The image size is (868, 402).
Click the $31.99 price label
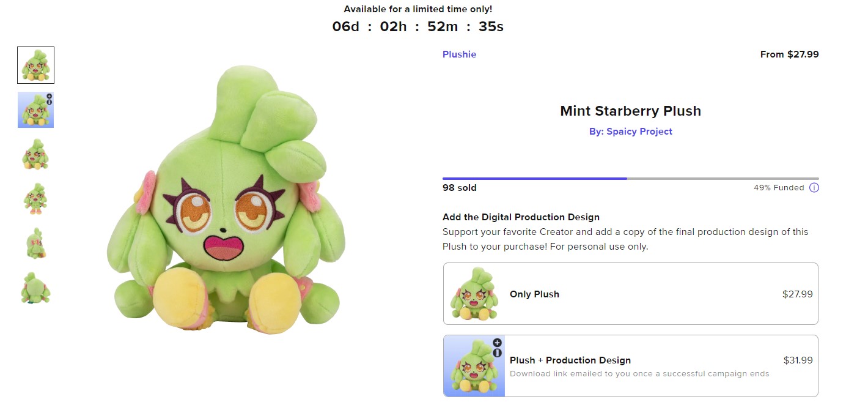pyautogui.click(x=798, y=360)
